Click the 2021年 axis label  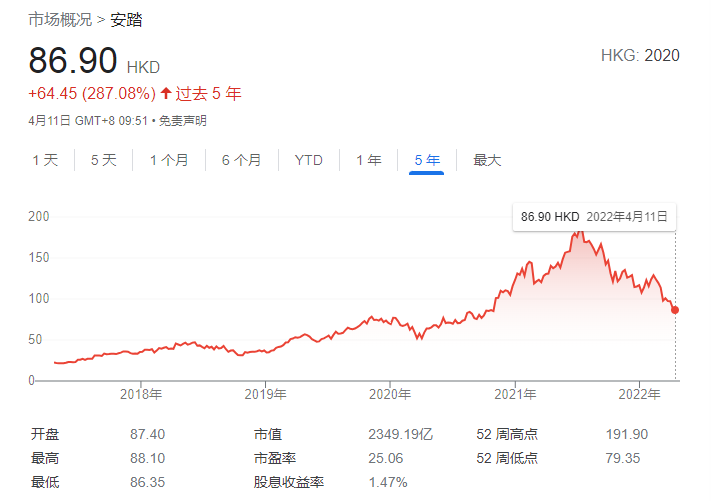515,394
